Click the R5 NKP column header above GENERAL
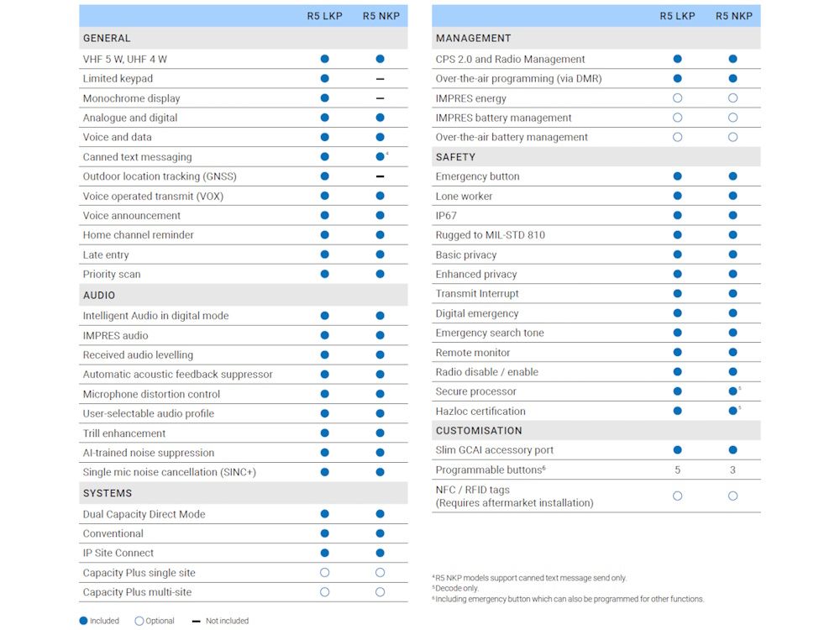This screenshot has height=630, width=840. tap(381, 16)
